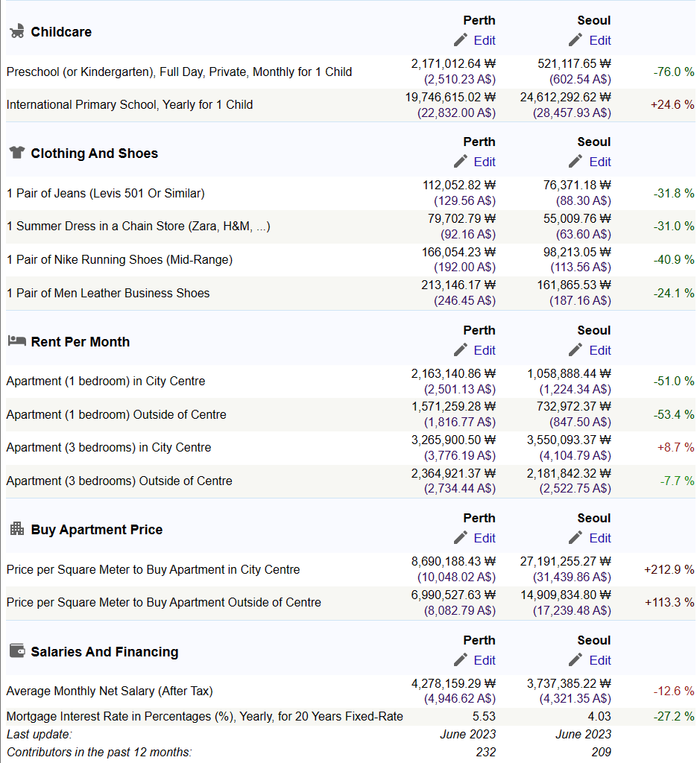The width and height of the screenshot is (700, 763).
Task: Select the Rent Per Month heading
Action: [81, 341]
